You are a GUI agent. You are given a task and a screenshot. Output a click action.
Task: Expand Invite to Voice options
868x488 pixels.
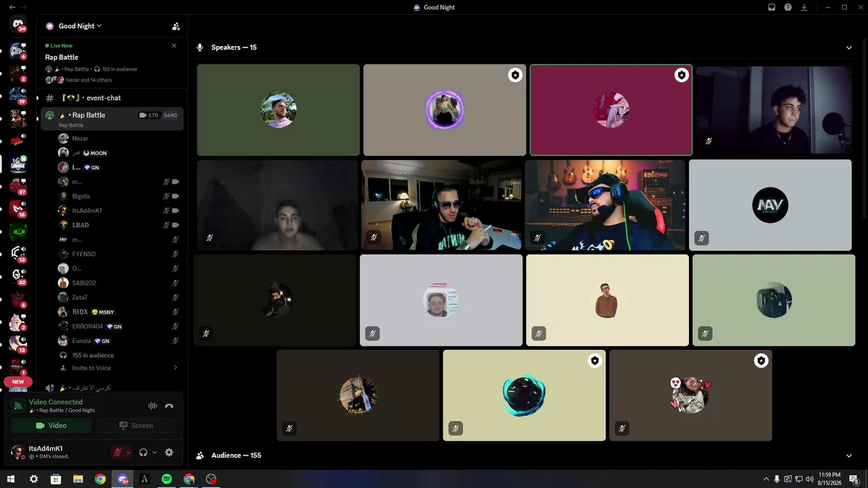pos(175,368)
